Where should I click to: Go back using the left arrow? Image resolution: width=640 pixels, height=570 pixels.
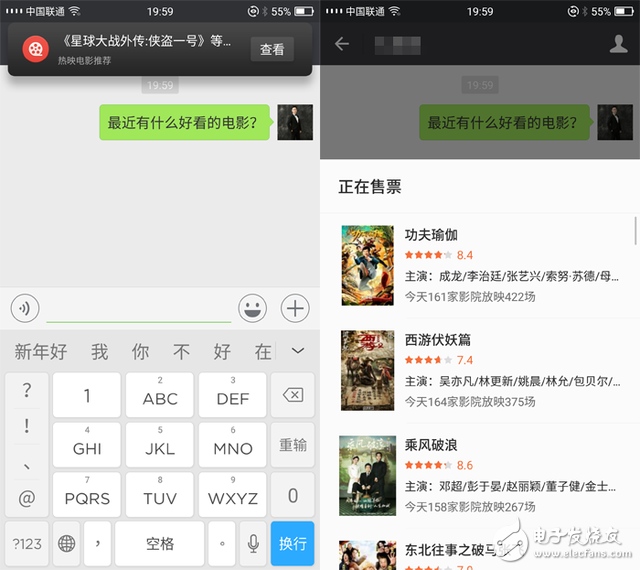342,44
